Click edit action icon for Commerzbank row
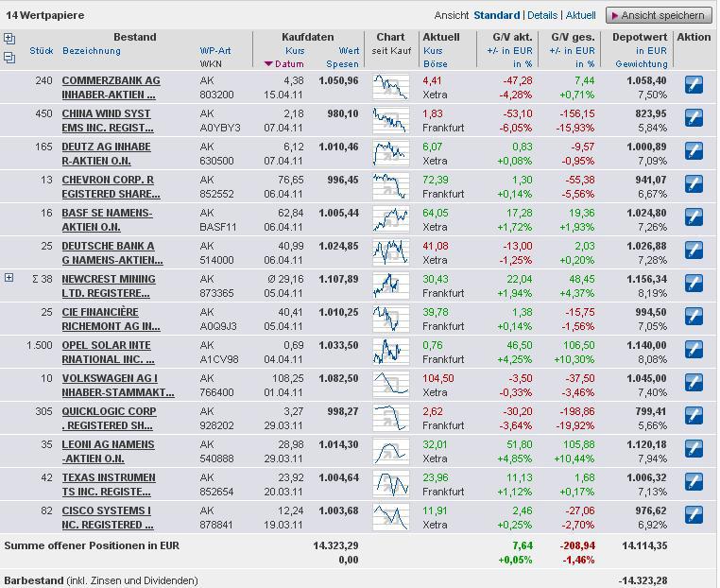Screen dimensions: 720x588 click(694, 85)
